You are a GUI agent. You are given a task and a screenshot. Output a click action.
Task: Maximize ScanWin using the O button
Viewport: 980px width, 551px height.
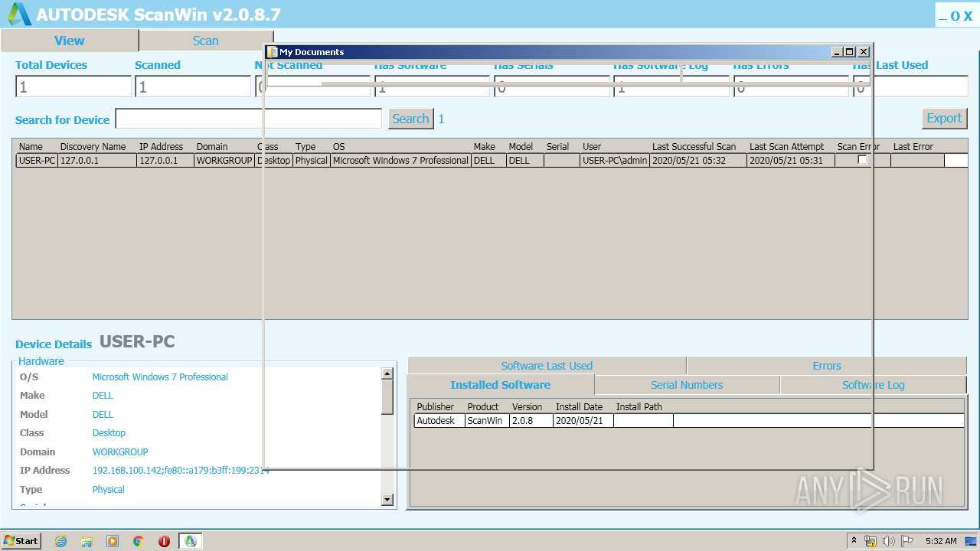(955, 16)
